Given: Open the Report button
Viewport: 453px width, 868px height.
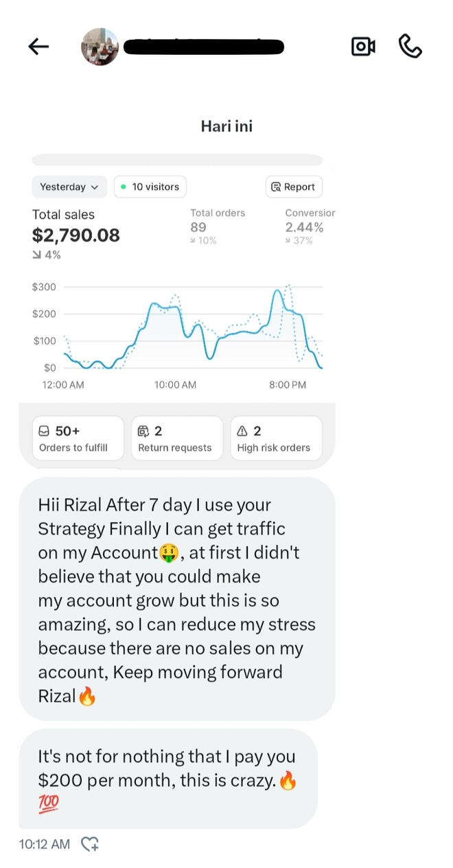Looking at the screenshot, I should tap(293, 187).
